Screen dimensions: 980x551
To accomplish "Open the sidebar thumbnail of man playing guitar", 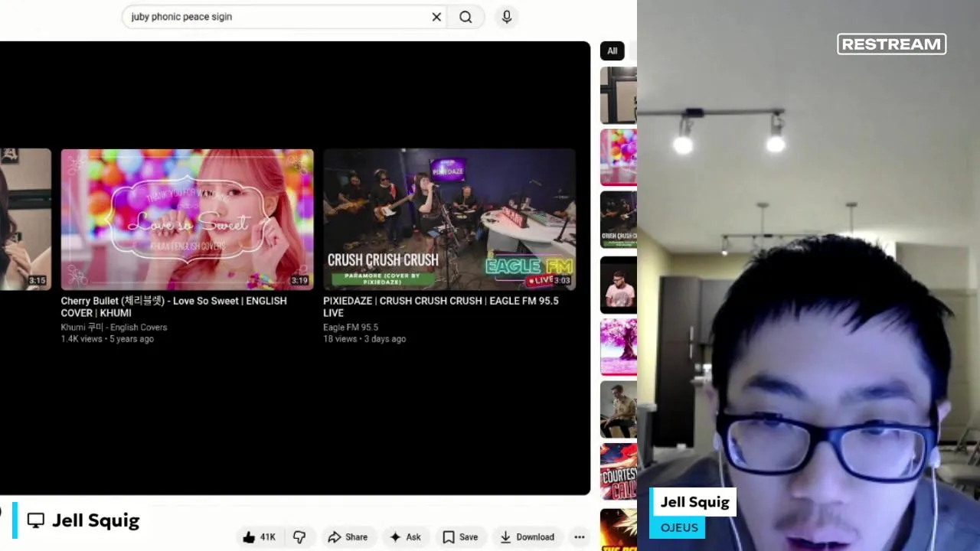I will coord(619,410).
